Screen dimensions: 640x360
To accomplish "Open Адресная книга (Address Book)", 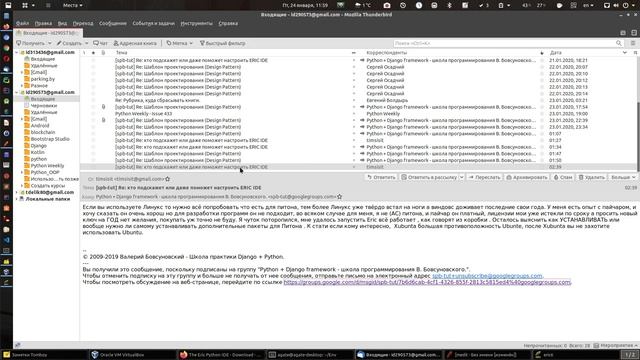I will (135, 43).
